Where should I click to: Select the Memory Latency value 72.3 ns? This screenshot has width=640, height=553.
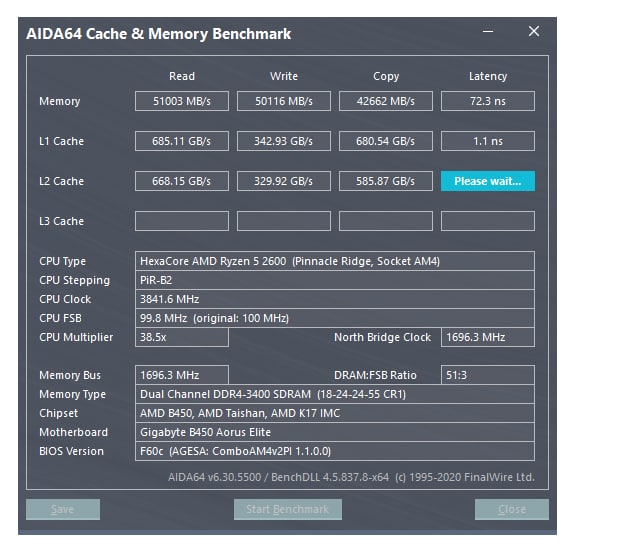click(488, 101)
